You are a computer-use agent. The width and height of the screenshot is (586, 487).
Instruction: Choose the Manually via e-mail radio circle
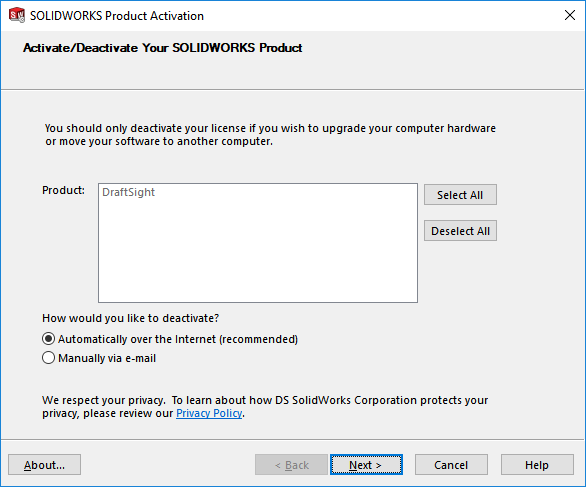(49, 358)
